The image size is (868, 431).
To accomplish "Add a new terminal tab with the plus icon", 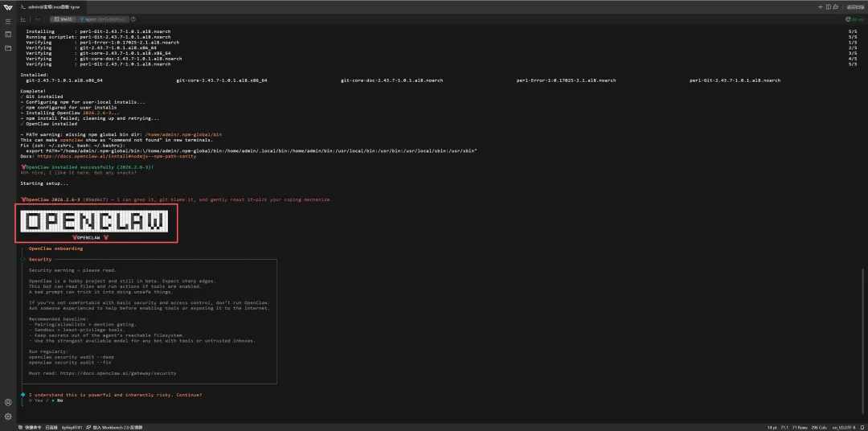I will [821, 6].
